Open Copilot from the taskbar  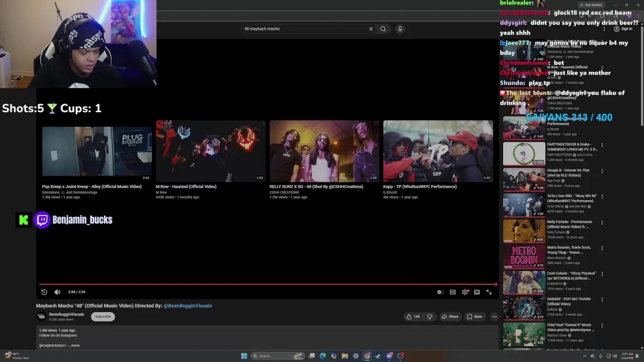(334, 356)
